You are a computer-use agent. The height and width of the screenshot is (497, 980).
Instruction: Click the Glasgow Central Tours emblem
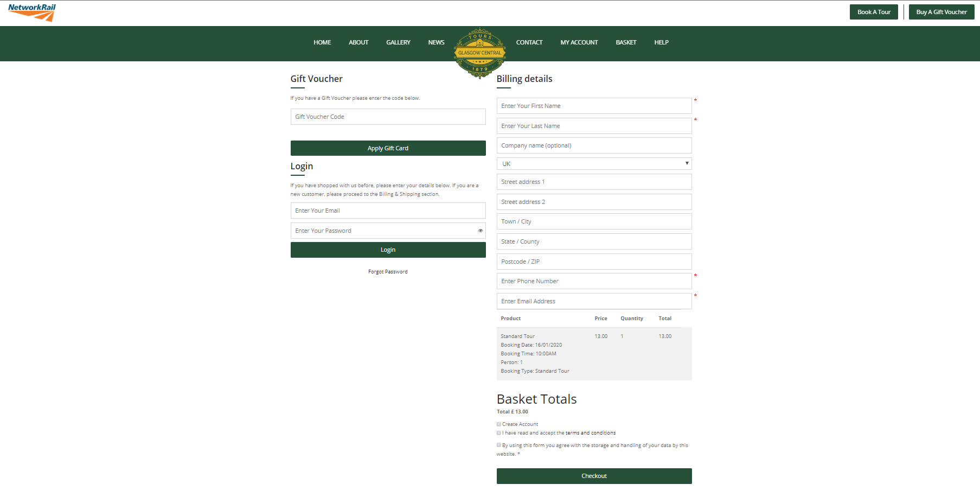[479, 53]
